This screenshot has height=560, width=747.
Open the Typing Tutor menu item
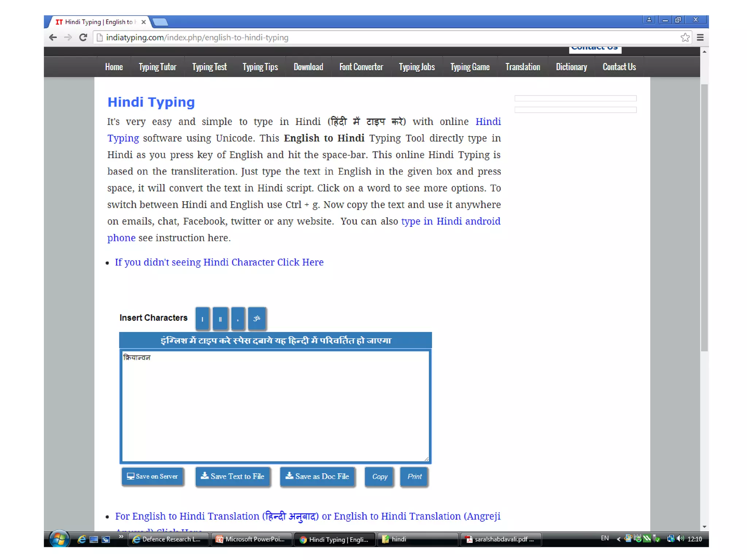pyautogui.click(x=157, y=67)
